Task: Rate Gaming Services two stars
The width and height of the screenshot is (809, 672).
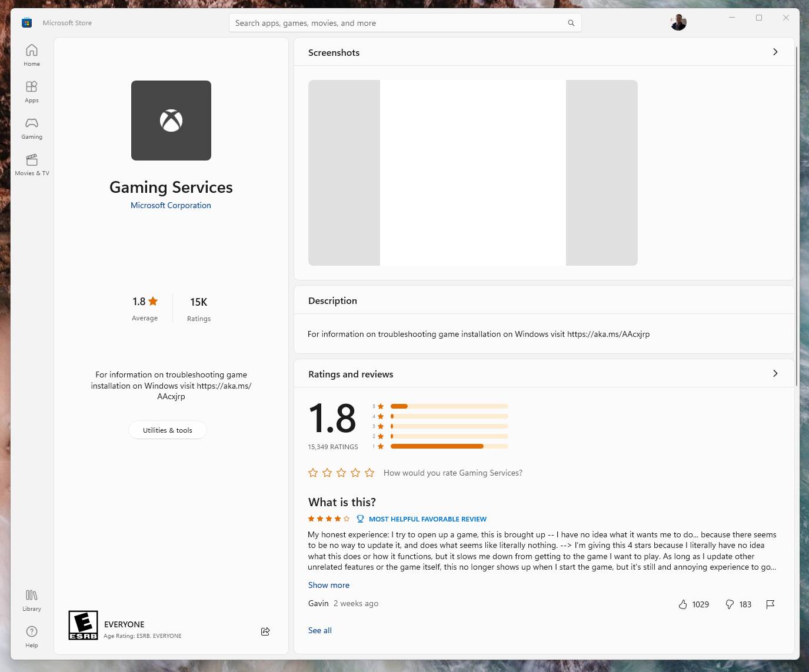Action: click(x=327, y=473)
